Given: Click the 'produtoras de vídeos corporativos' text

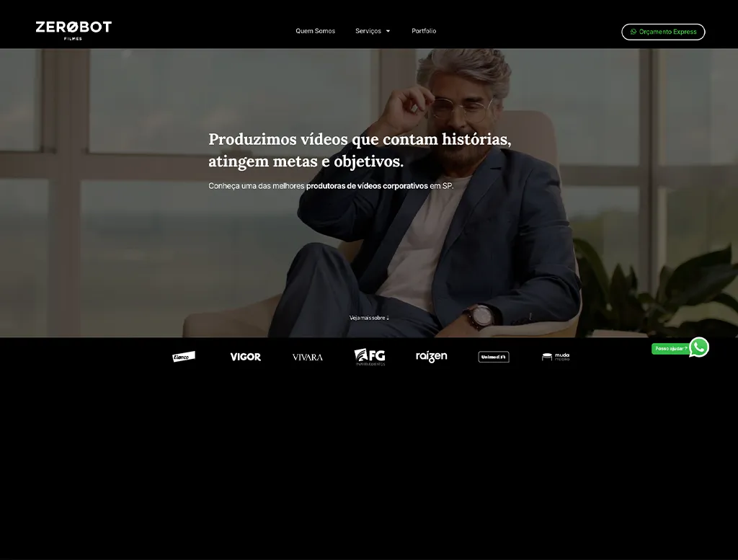Looking at the screenshot, I should point(367,186).
